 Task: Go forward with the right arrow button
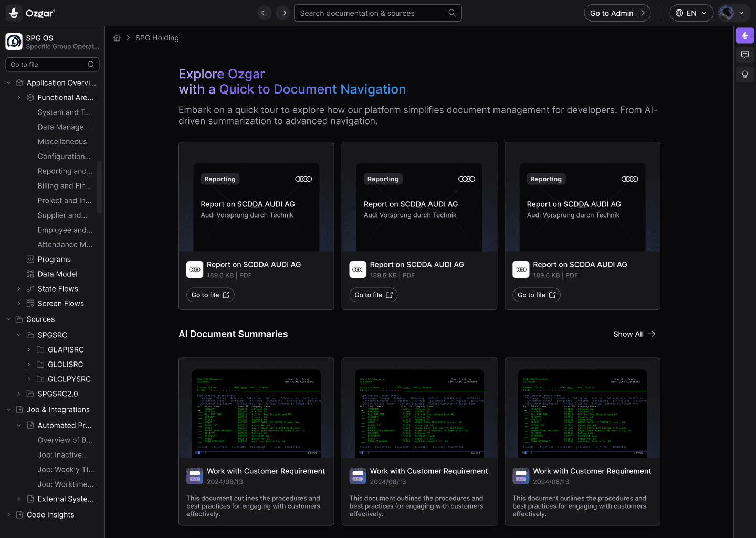coord(283,13)
